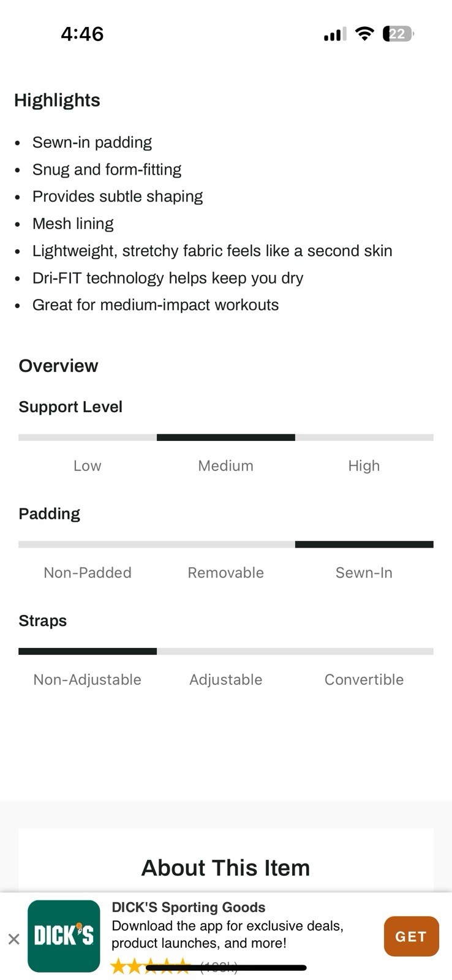
Task: Open the About This Item section
Action: (225, 867)
